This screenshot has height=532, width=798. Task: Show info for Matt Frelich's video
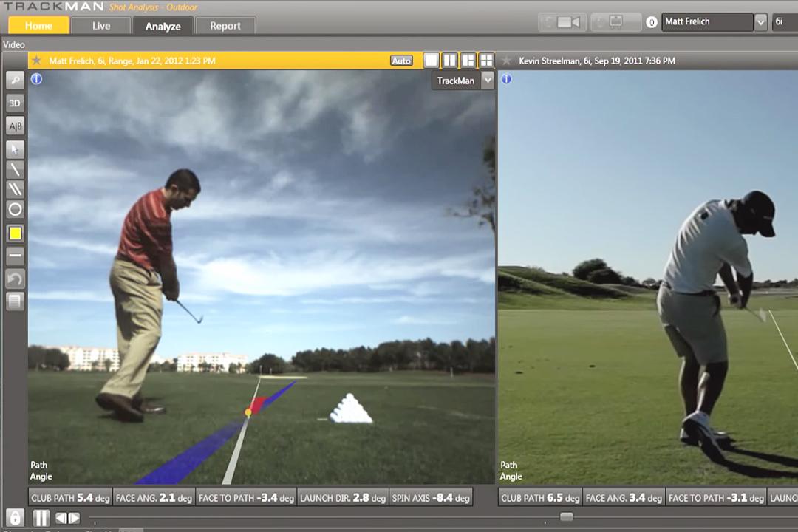37,79
